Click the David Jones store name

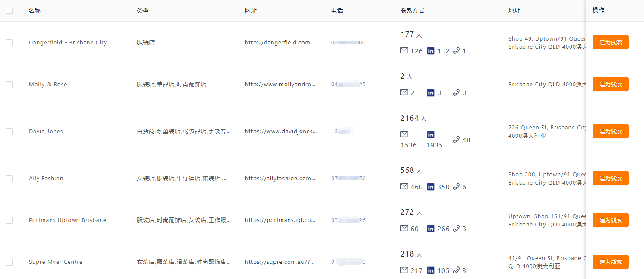click(x=46, y=132)
